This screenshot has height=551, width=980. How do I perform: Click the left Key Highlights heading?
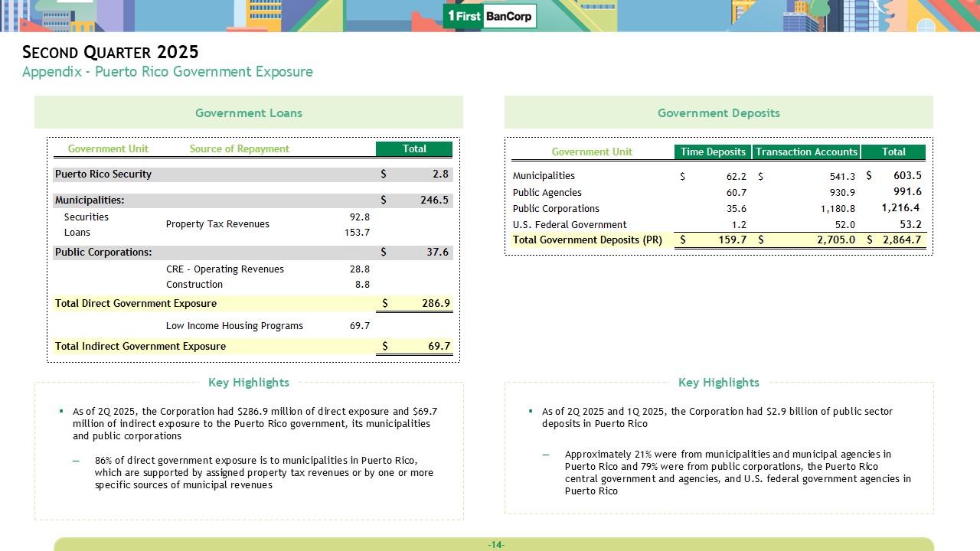(249, 382)
